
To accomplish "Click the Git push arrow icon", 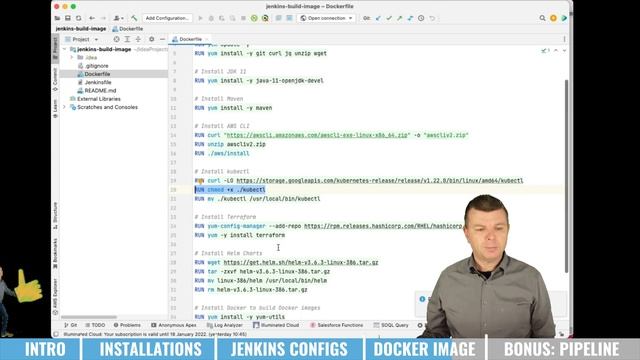I will click(400, 18).
